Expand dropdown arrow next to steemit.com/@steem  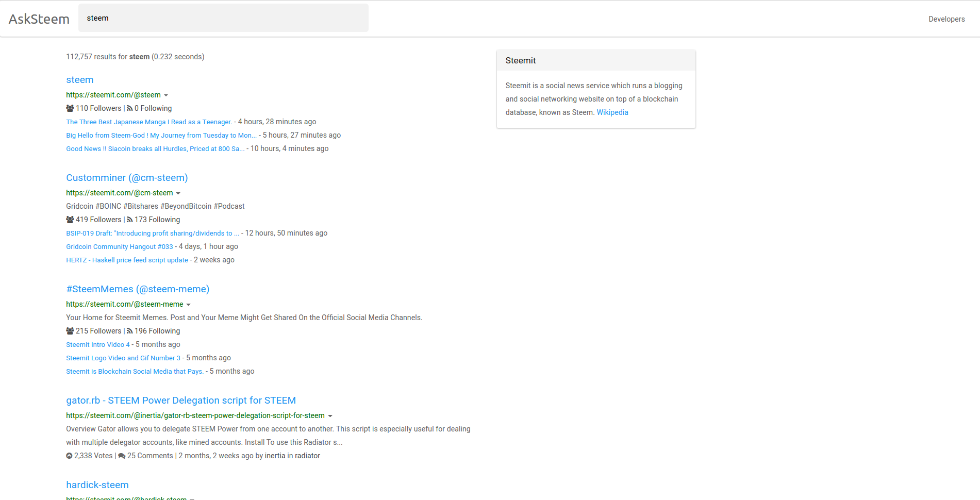[166, 95]
